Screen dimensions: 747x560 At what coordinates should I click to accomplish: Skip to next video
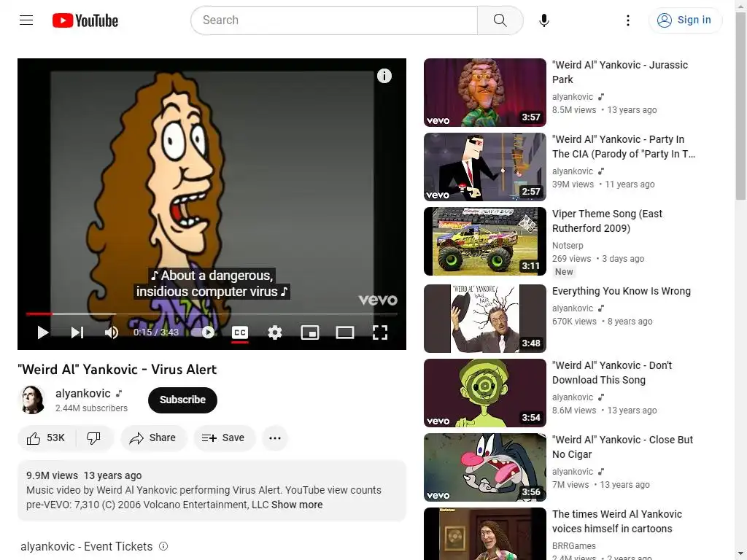(77, 332)
